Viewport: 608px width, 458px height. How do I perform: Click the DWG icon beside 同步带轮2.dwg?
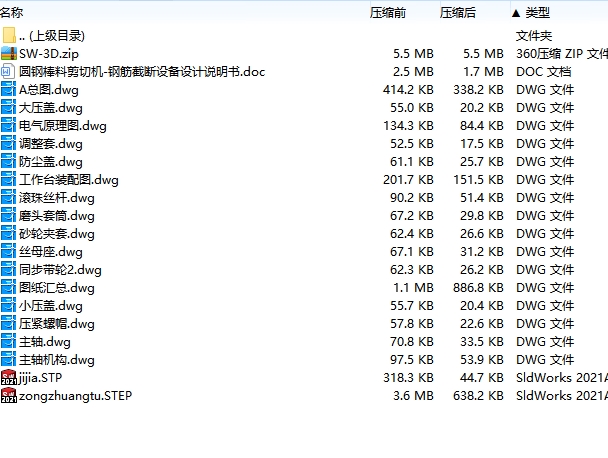click(x=9, y=269)
